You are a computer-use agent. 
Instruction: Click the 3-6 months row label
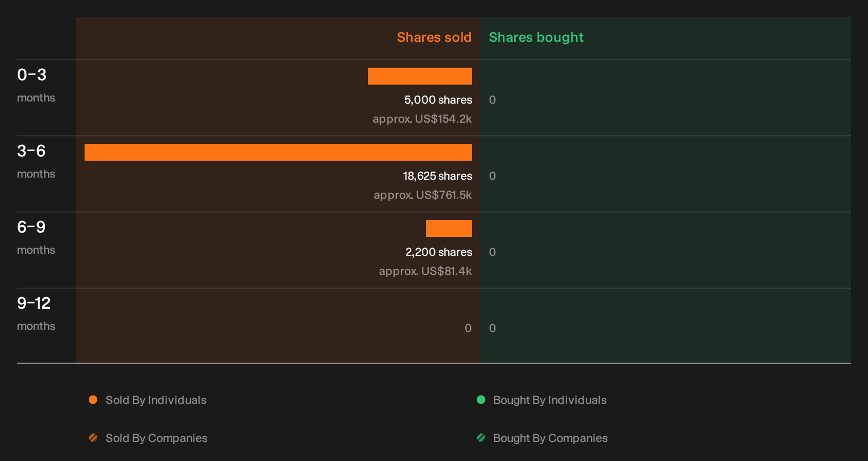point(36,162)
